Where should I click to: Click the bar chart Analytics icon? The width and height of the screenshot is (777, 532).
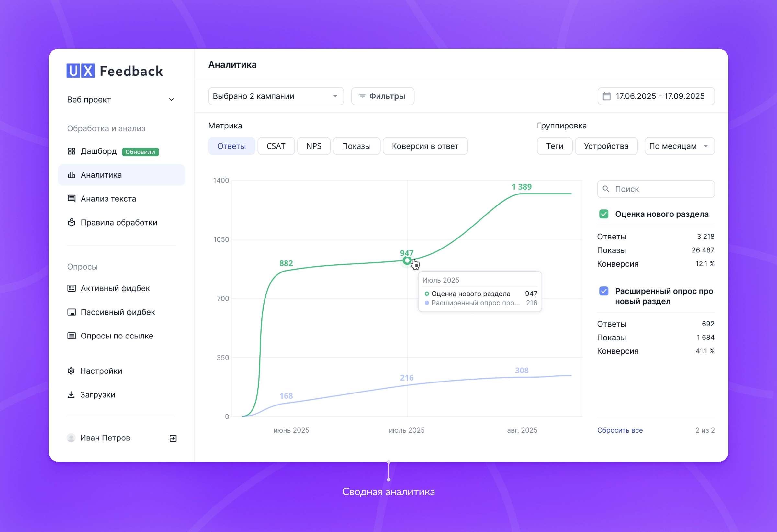[x=72, y=175]
